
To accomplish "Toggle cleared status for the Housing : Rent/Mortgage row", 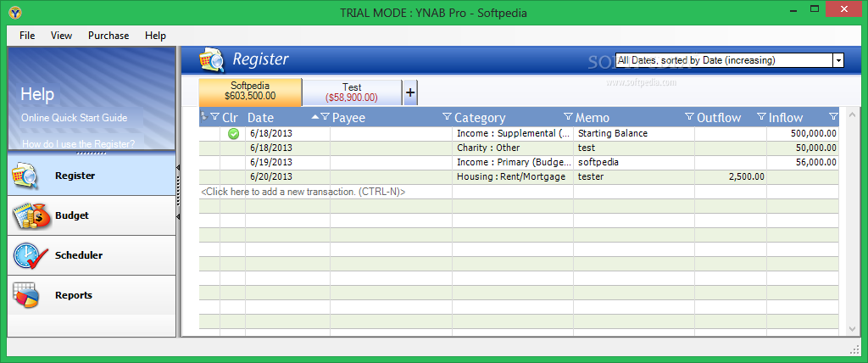I will pyautogui.click(x=233, y=176).
